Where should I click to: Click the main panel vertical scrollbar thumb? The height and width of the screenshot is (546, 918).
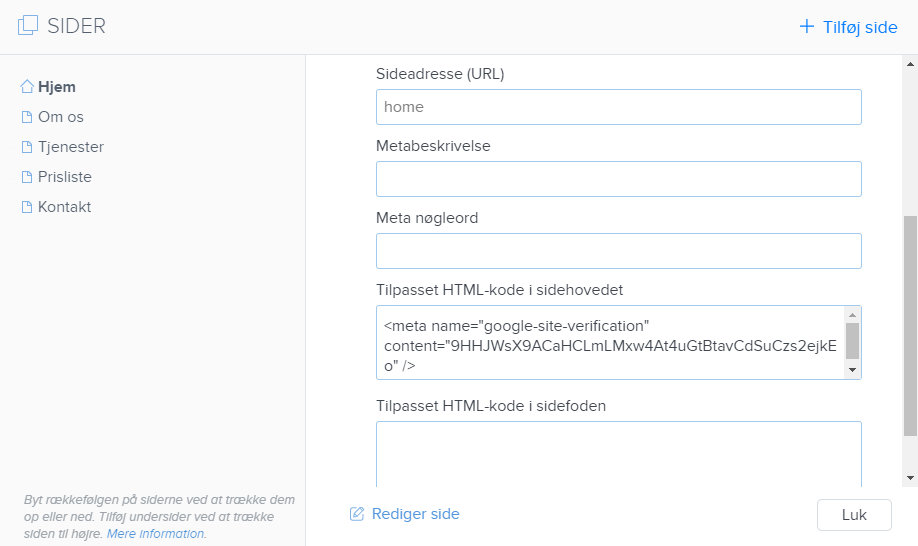click(910, 325)
